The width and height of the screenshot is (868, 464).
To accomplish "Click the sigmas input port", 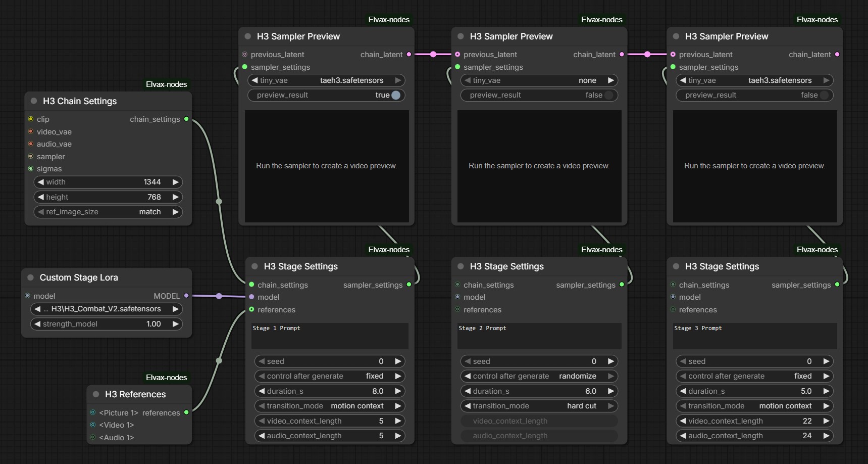I will click(x=31, y=169).
